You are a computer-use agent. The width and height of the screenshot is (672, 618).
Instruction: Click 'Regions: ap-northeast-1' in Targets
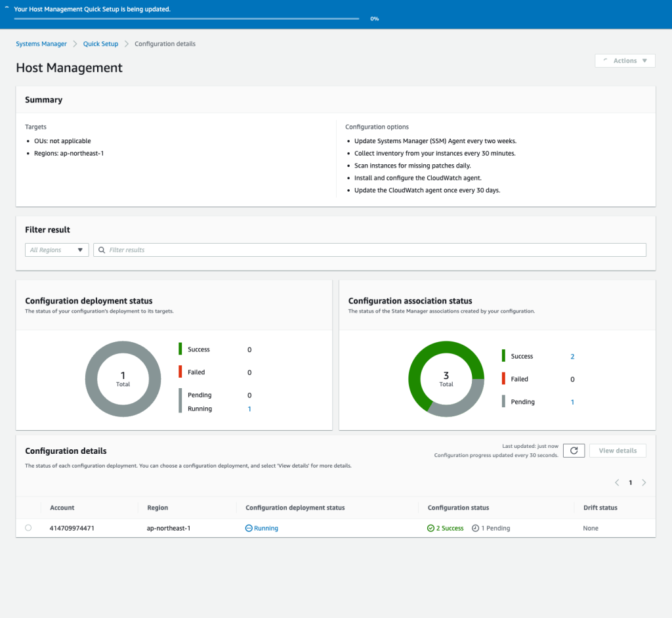69,153
